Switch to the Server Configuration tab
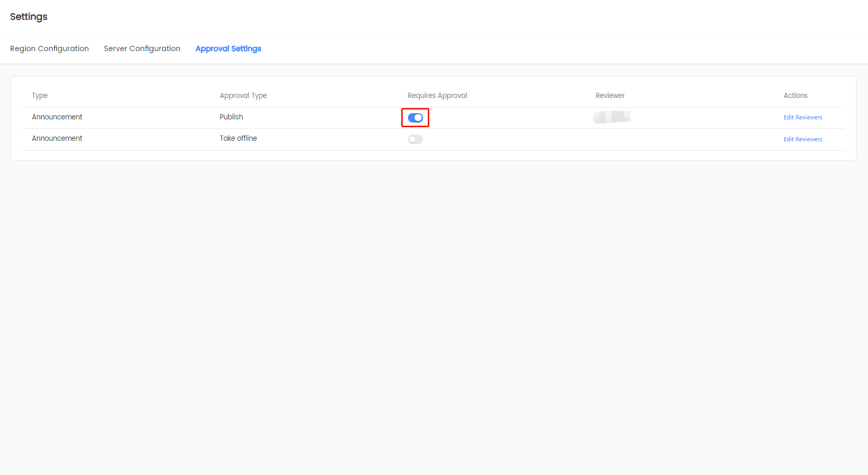 click(142, 48)
